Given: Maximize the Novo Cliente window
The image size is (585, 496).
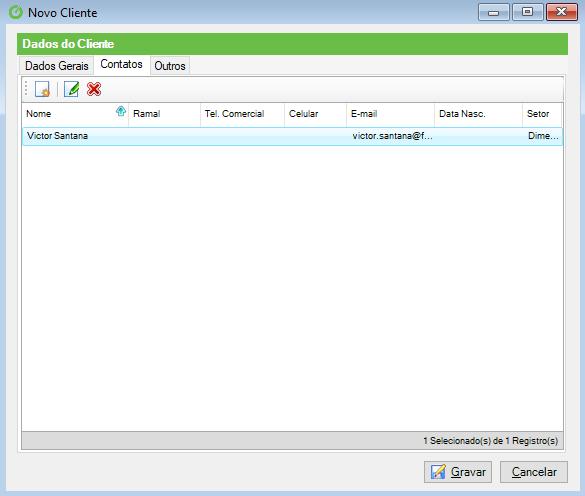Looking at the screenshot, I should pyautogui.click(x=527, y=12).
